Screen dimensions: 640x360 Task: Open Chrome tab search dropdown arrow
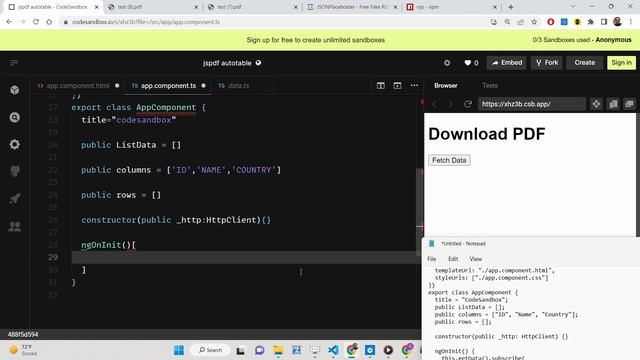573,7
